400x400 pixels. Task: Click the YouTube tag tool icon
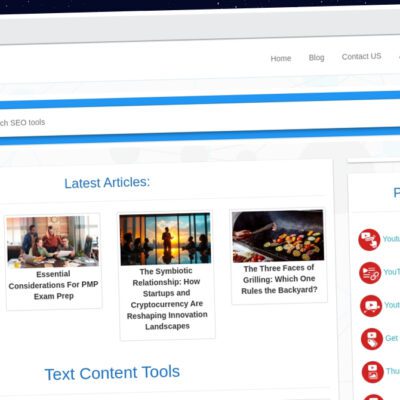tap(372, 339)
